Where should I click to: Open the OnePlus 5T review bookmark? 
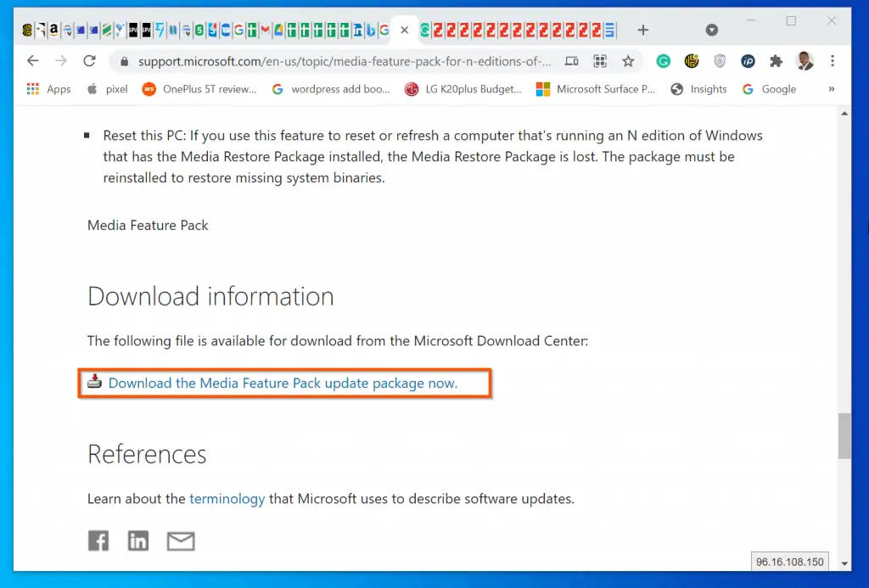click(x=199, y=89)
